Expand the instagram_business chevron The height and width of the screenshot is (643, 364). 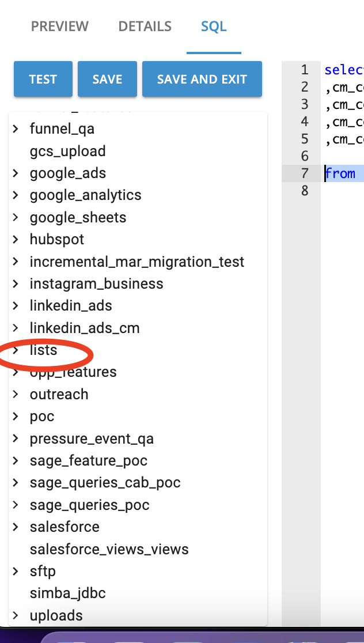point(16,283)
